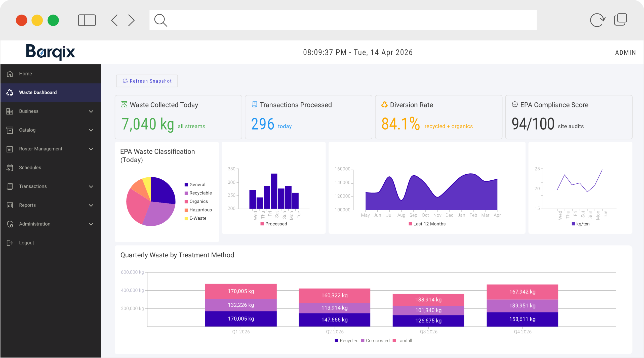This screenshot has width=644, height=358.
Task: Select Waste Dashboard in the sidebar
Action: [51, 92]
